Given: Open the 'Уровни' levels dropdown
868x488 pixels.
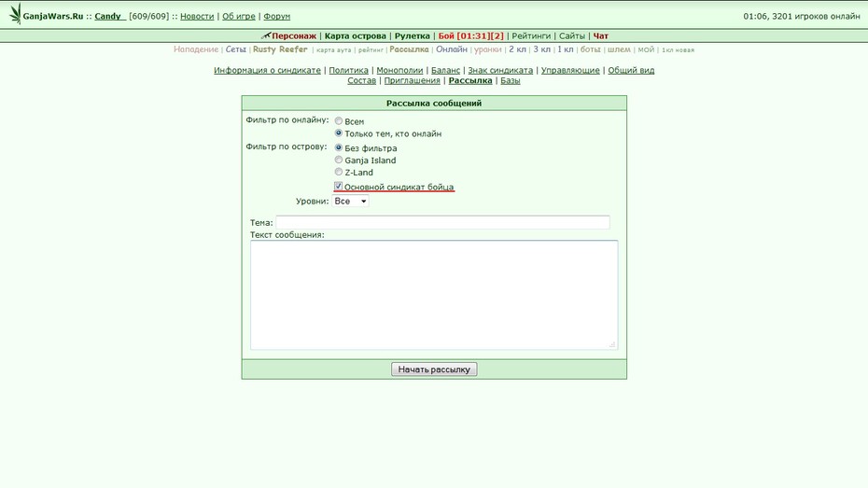Looking at the screenshot, I should click(350, 201).
